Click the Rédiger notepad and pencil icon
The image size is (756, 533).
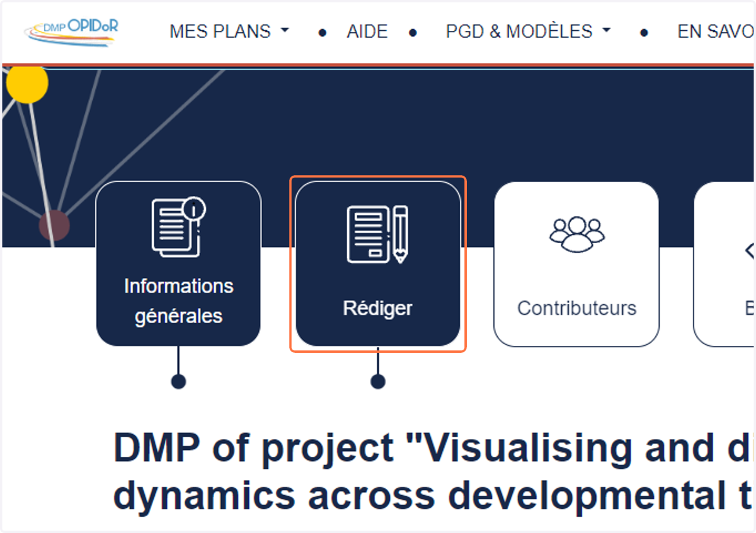pyautogui.click(x=378, y=234)
